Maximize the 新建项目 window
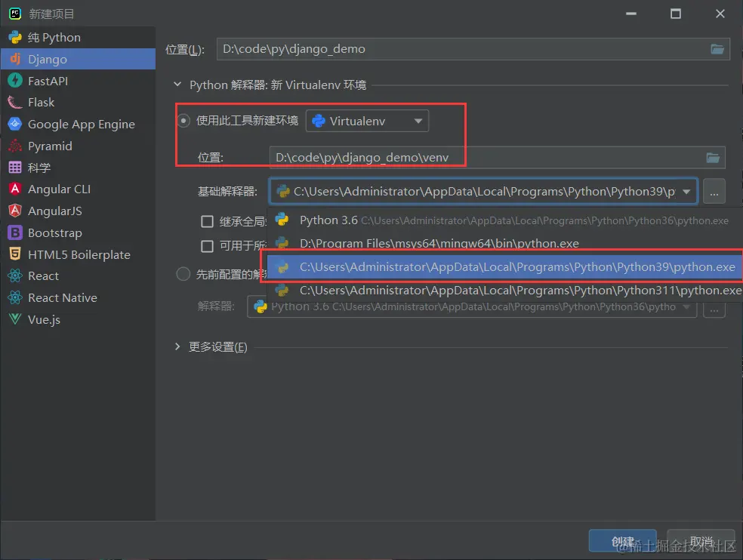Screen dimensions: 743x560 tap(676, 14)
